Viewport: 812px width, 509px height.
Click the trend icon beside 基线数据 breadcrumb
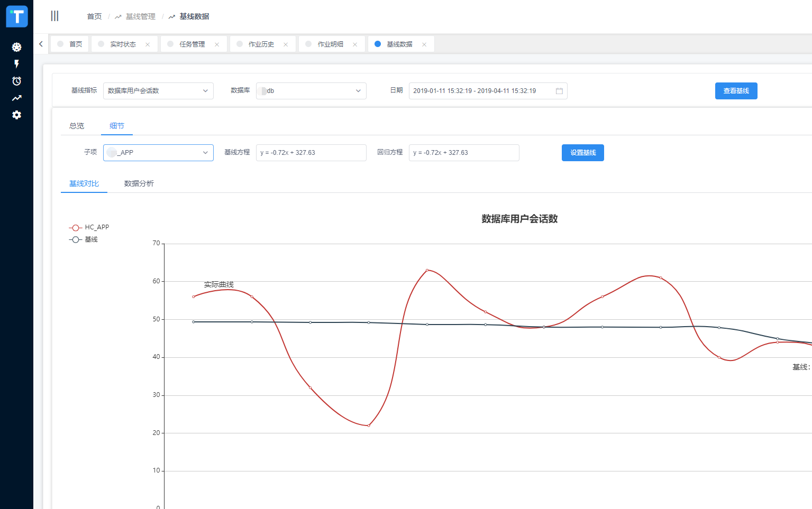click(172, 17)
